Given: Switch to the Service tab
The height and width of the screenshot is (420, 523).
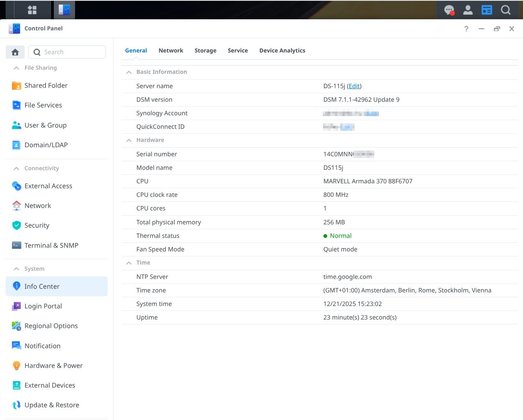Looking at the screenshot, I should click(x=238, y=50).
